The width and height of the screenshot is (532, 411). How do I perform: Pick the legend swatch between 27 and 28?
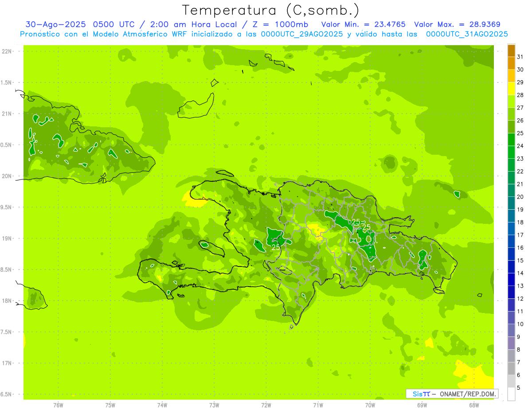tap(511, 102)
